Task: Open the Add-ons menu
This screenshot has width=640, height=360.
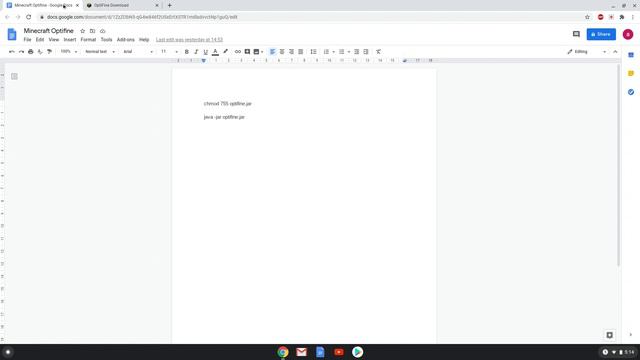Action: click(126, 40)
